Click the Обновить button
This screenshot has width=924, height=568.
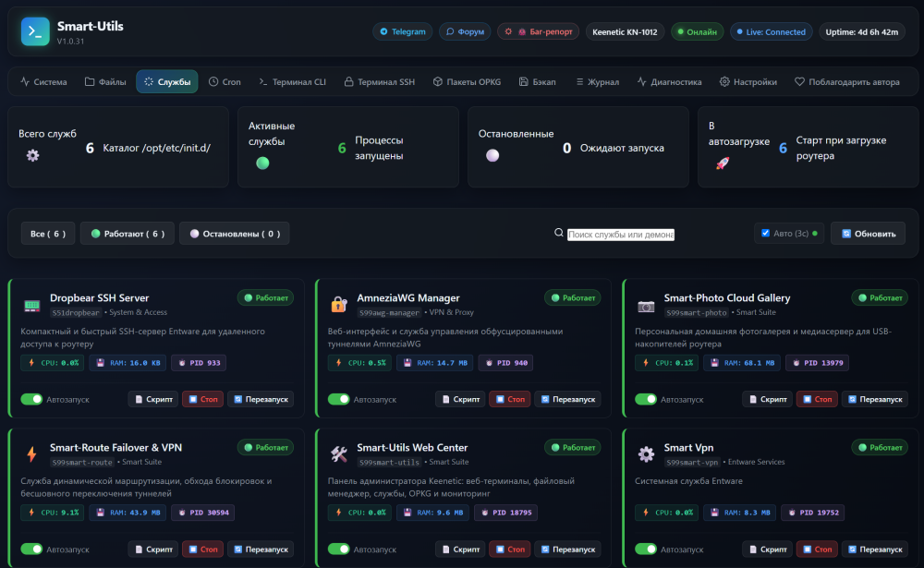pyautogui.click(x=868, y=234)
